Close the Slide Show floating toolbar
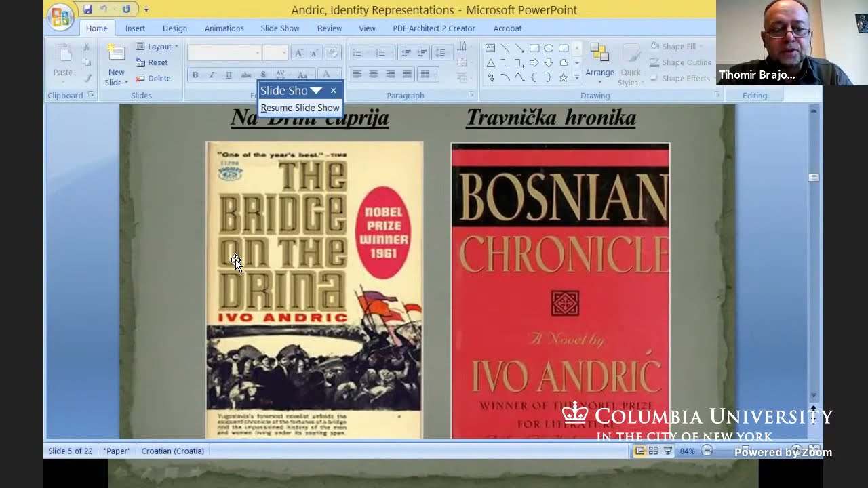 [333, 90]
